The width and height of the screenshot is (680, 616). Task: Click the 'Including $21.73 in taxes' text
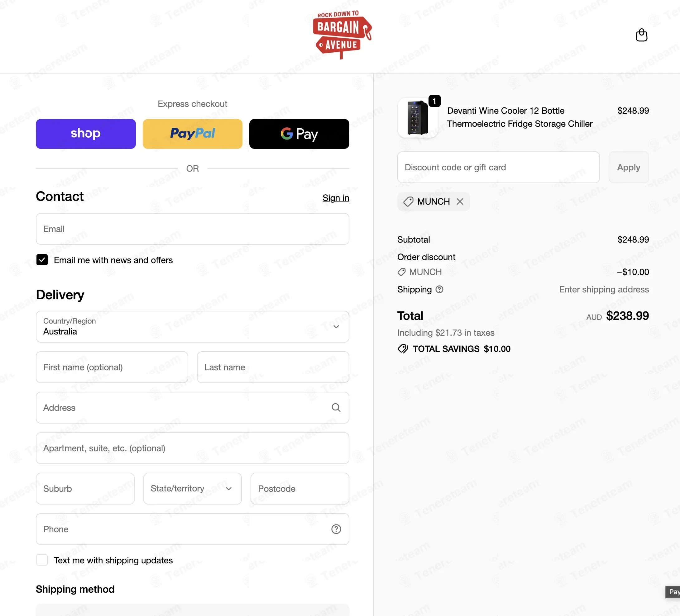[446, 333]
